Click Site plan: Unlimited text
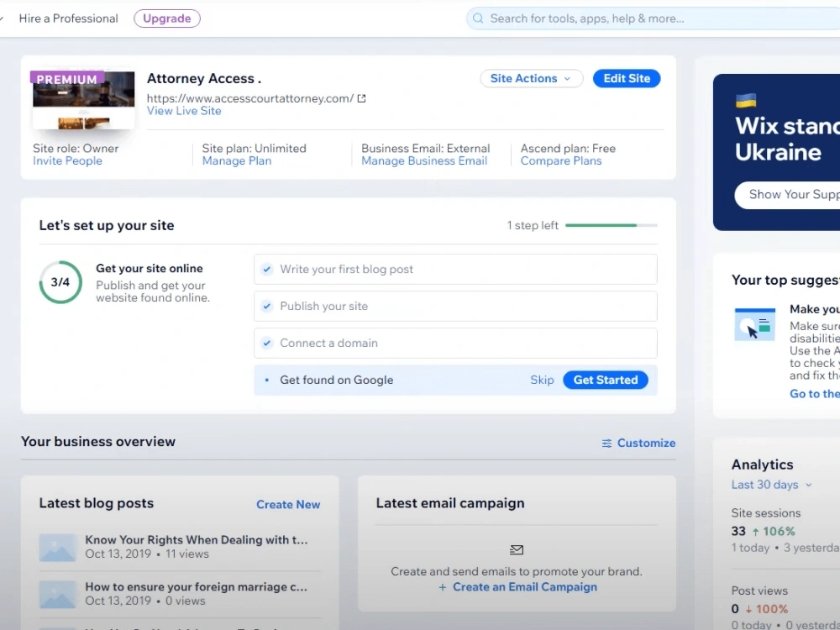Viewport: 840px width, 630px height. coord(254,149)
